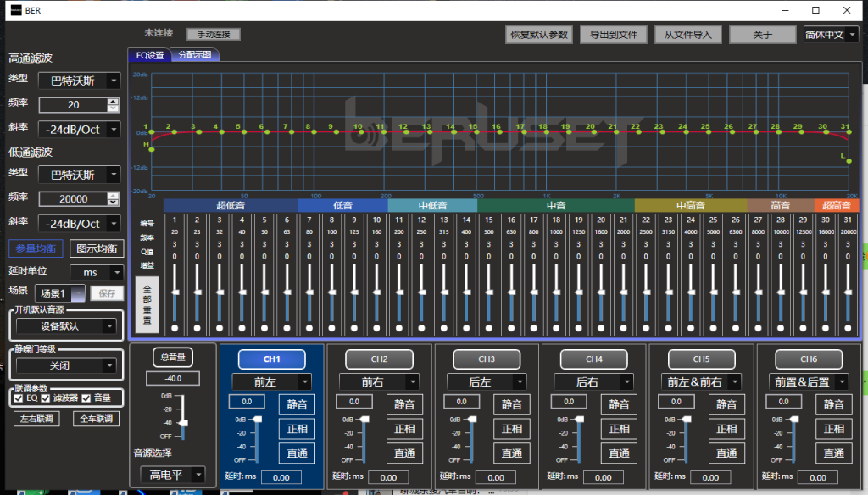The width and height of the screenshot is (868, 495).
Task: Toggle the 滤波器 filter link checkbox
Action: click(46, 398)
